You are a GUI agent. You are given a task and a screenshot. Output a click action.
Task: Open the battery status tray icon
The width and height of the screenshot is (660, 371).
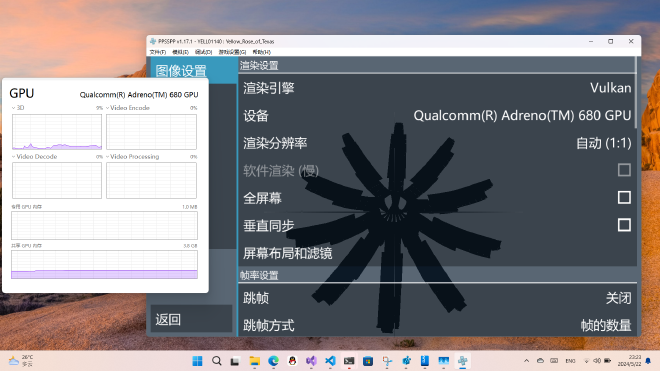608,361
